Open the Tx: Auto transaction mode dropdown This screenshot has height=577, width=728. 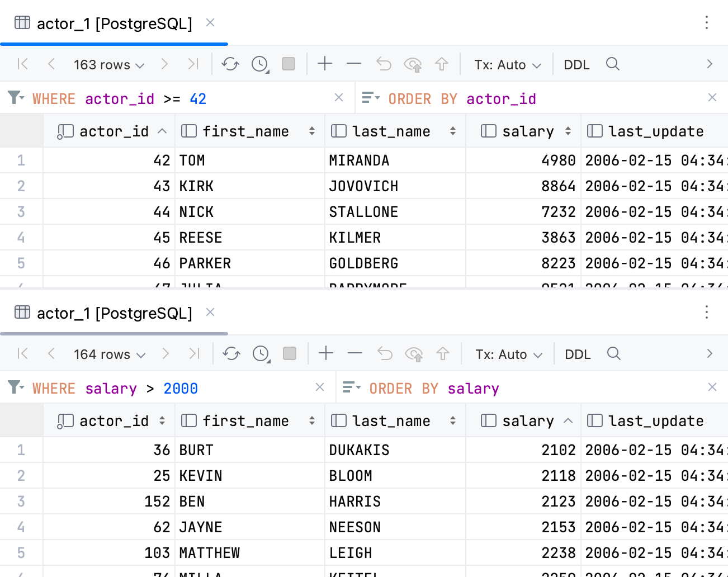(506, 64)
